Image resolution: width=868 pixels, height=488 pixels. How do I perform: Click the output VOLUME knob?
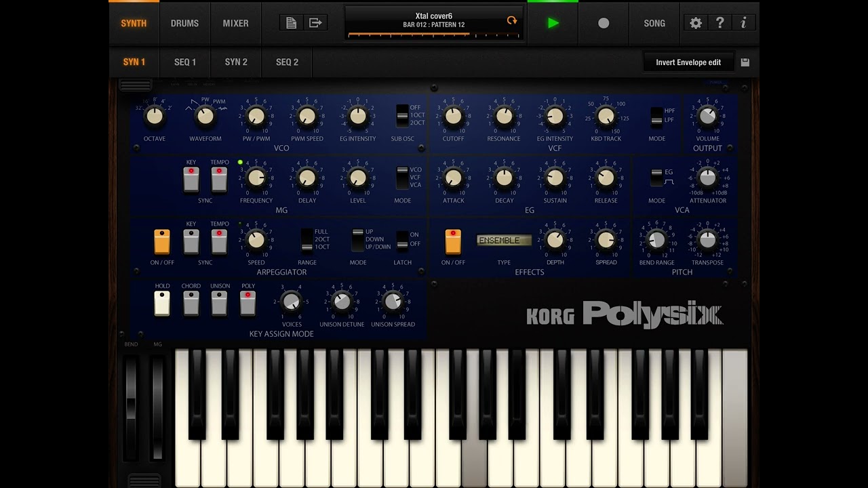pos(707,116)
